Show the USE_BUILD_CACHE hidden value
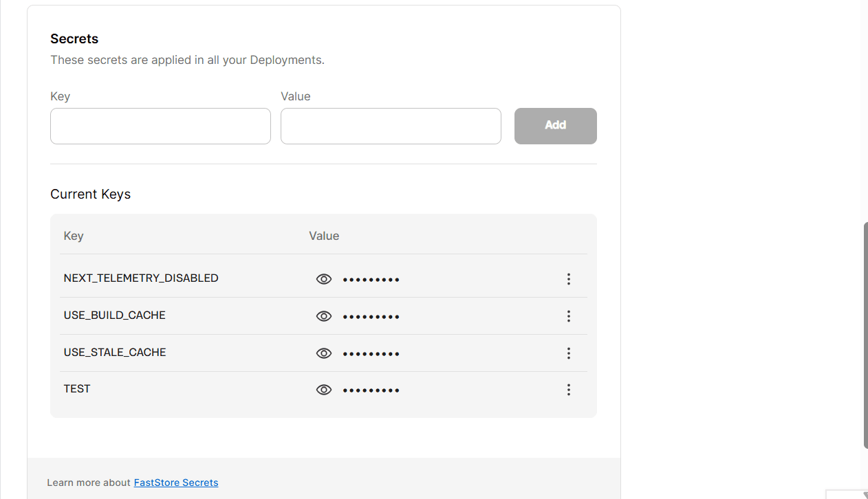868x499 pixels. pos(323,316)
